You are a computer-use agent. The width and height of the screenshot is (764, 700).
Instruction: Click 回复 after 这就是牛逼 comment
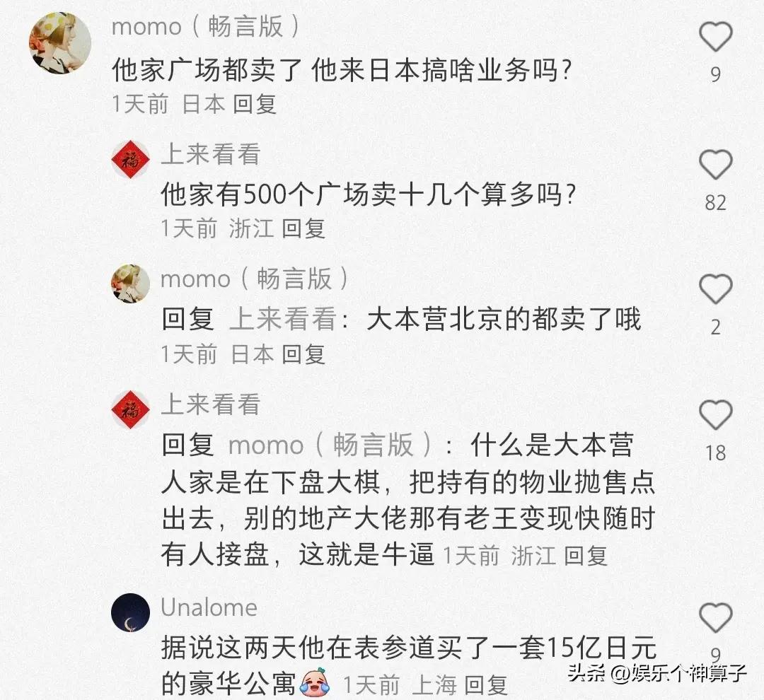click(586, 556)
